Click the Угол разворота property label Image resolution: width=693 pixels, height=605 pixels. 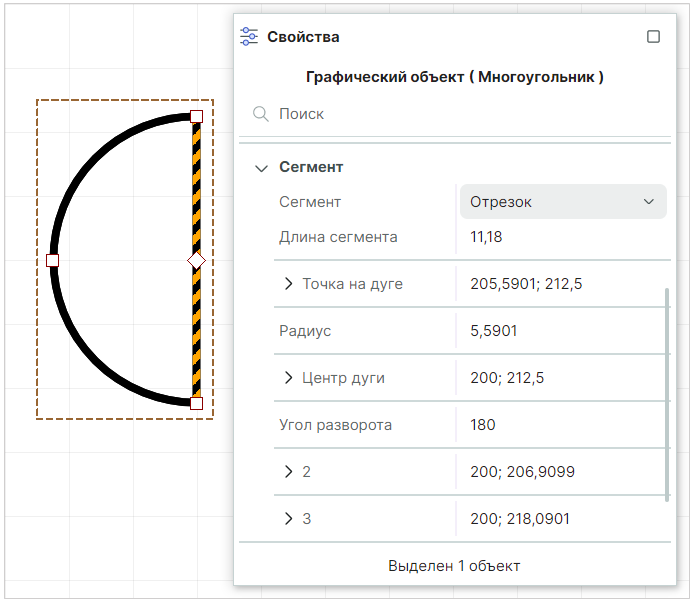pos(335,425)
